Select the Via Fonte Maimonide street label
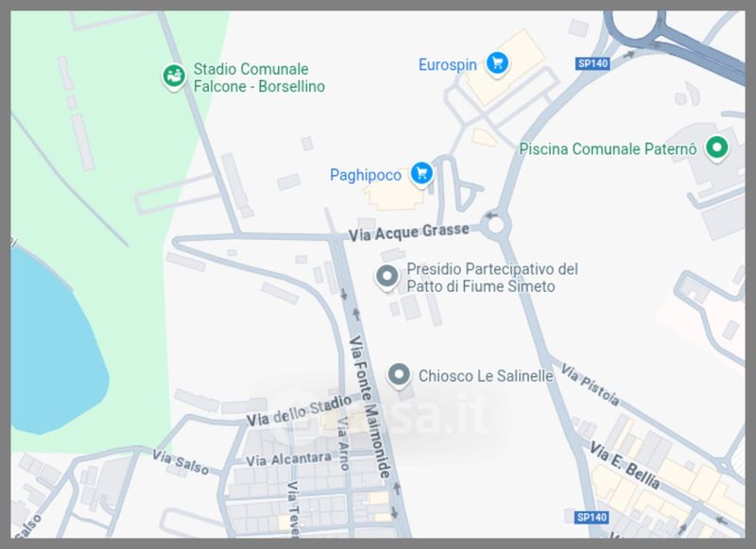The width and height of the screenshot is (756, 549). [x=369, y=407]
